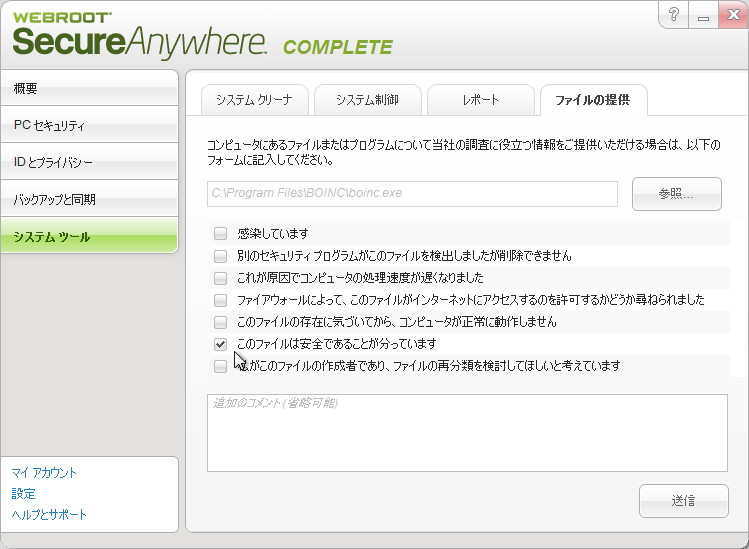Click the file path input field
749x549 pixels.
412,194
